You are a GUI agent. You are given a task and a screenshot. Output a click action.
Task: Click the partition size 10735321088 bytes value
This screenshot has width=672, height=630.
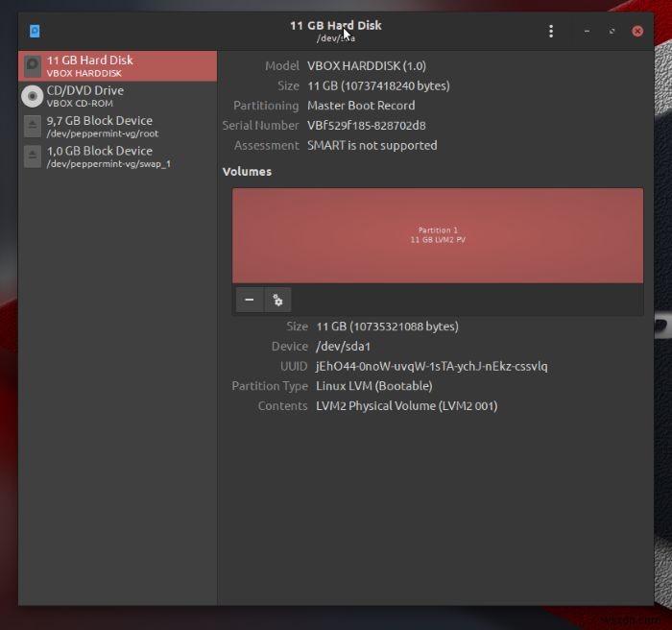(x=388, y=327)
